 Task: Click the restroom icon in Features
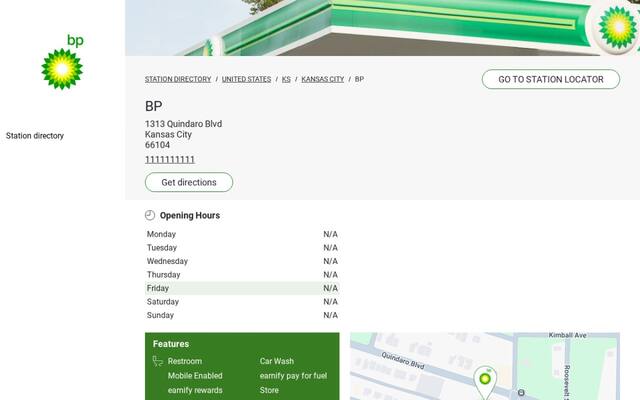(x=158, y=361)
